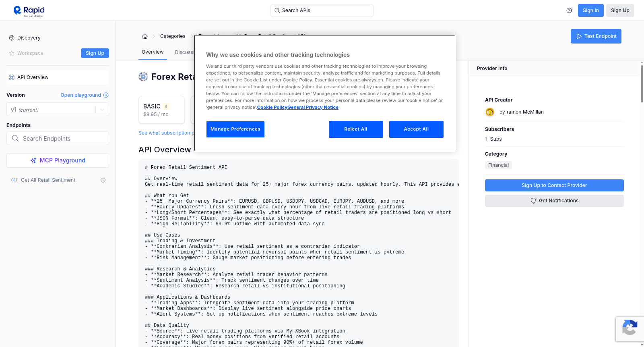This screenshot has height=347, width=644.
Task: Select the BASIC $9.95 plan card
Action: (x=161, y=110)
